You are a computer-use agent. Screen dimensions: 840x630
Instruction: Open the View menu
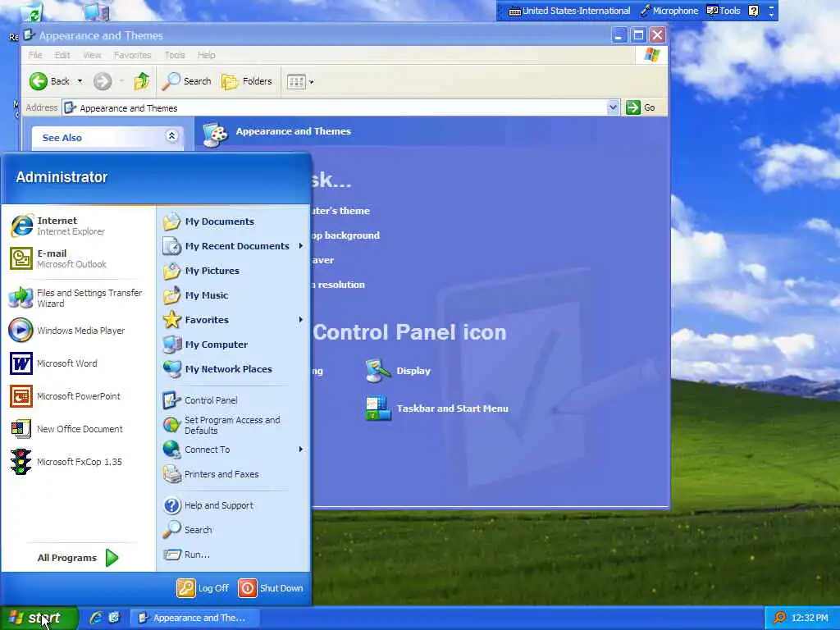click(x=92, y=55)
